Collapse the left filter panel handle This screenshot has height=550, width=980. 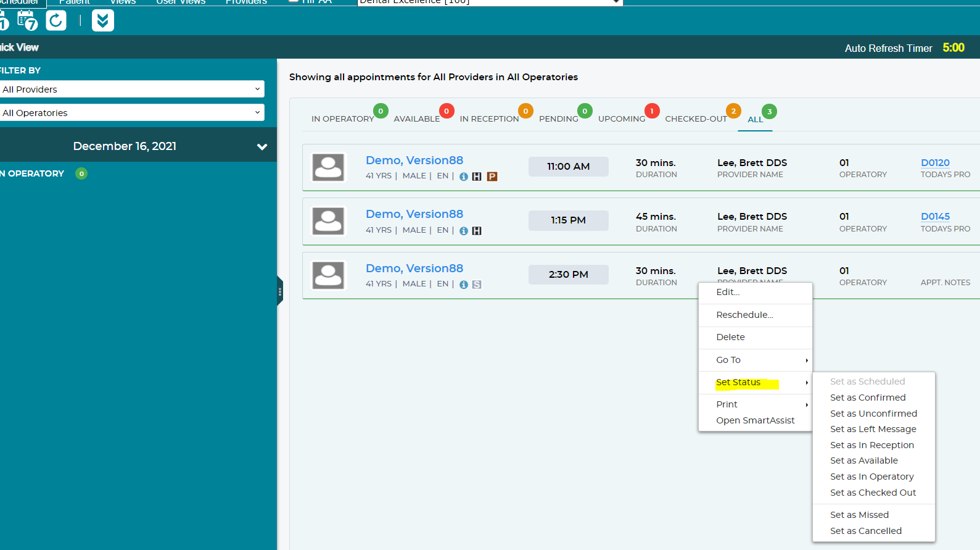pyautogui.click(x=280, y=291)
